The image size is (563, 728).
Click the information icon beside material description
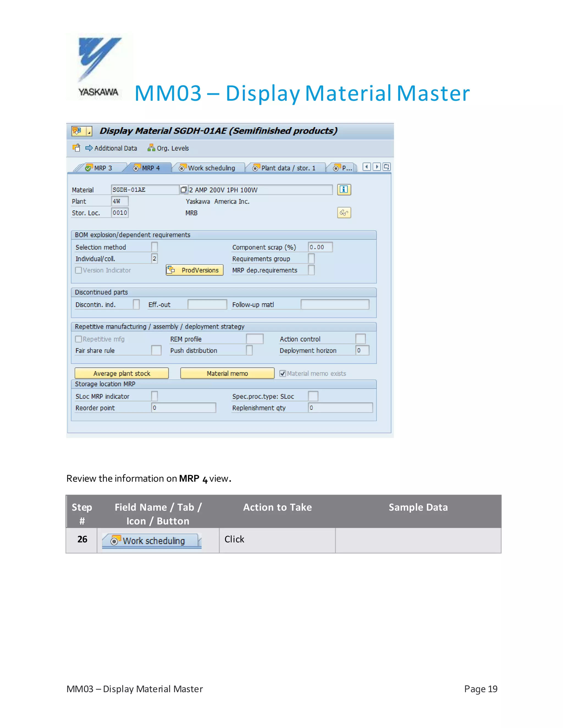point(344,190)
